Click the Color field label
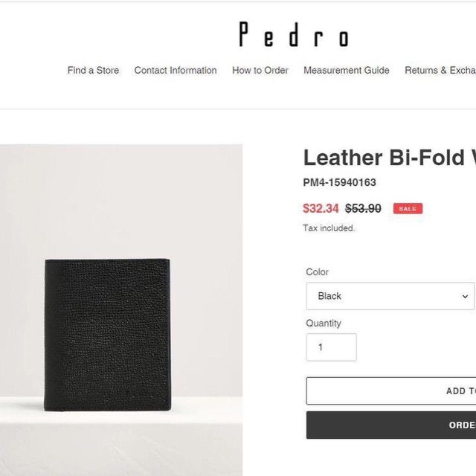This screenshot has width=476, height=476. tap(317, 272)
